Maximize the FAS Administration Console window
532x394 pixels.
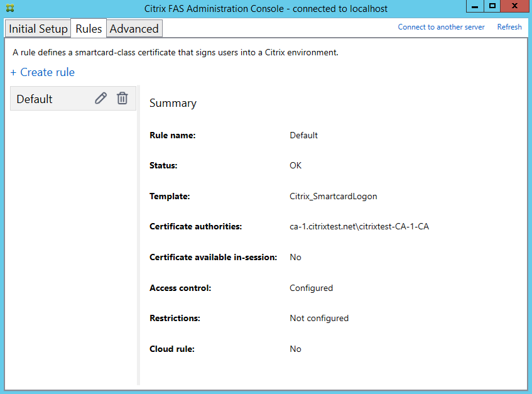pos(492,6)
